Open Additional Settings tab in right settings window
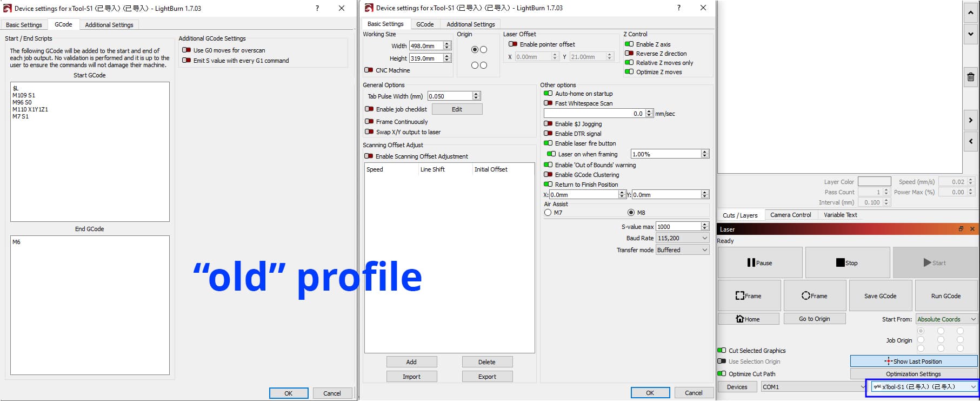The width and height of the screenshot is (980, 401). click(x=471, y=24)
